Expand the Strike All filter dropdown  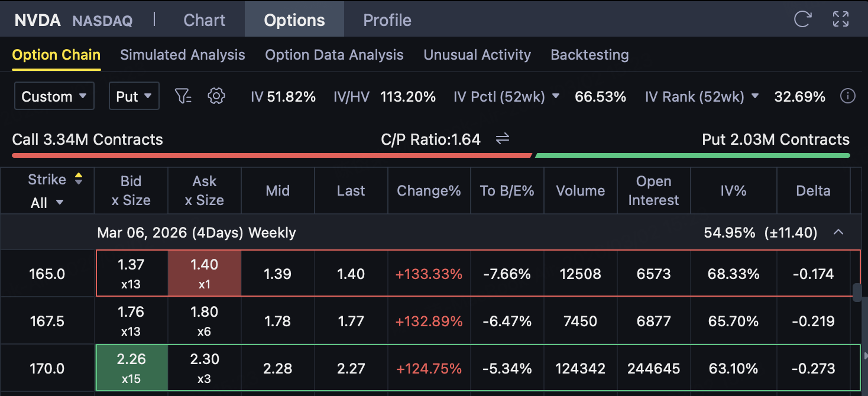[x=47, y=203]
